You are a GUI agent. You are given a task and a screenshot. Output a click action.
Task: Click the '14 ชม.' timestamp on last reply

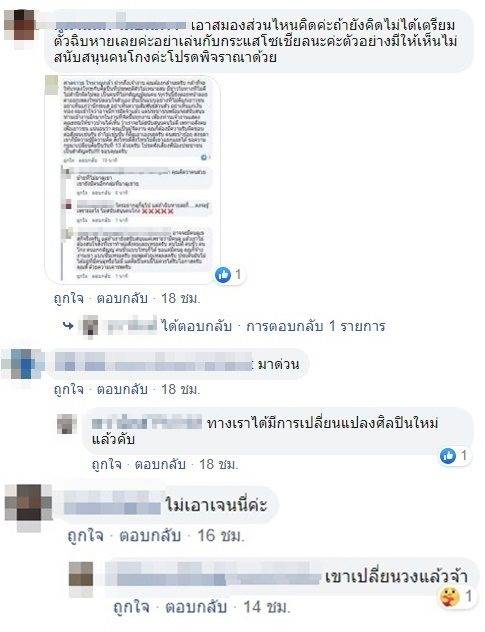tap(266, 607)
